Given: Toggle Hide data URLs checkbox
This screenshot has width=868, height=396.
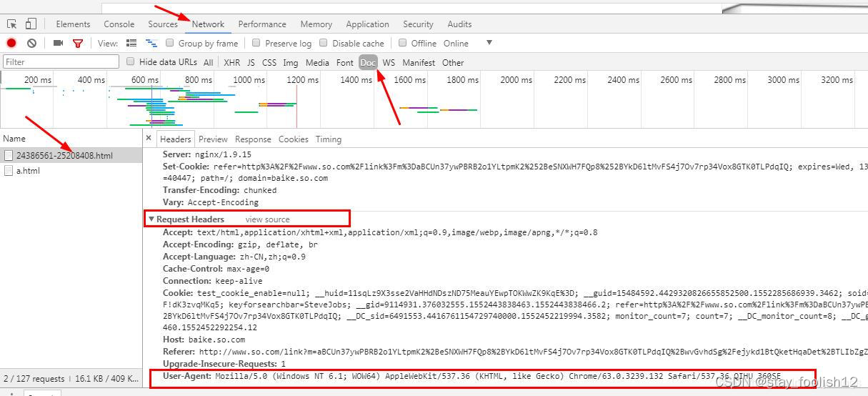Looking at the screenshot, I should [x=131, y=61].
